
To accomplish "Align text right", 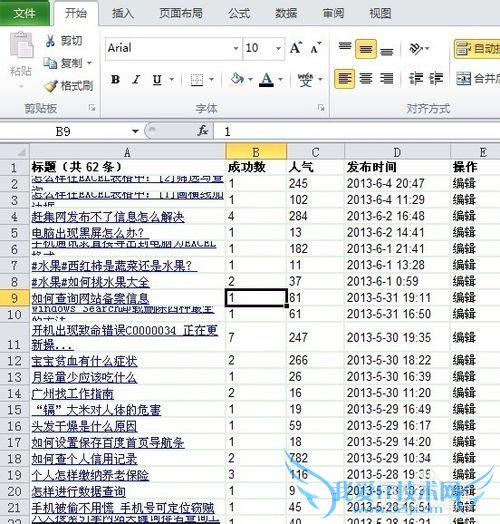I will point(386,79).
